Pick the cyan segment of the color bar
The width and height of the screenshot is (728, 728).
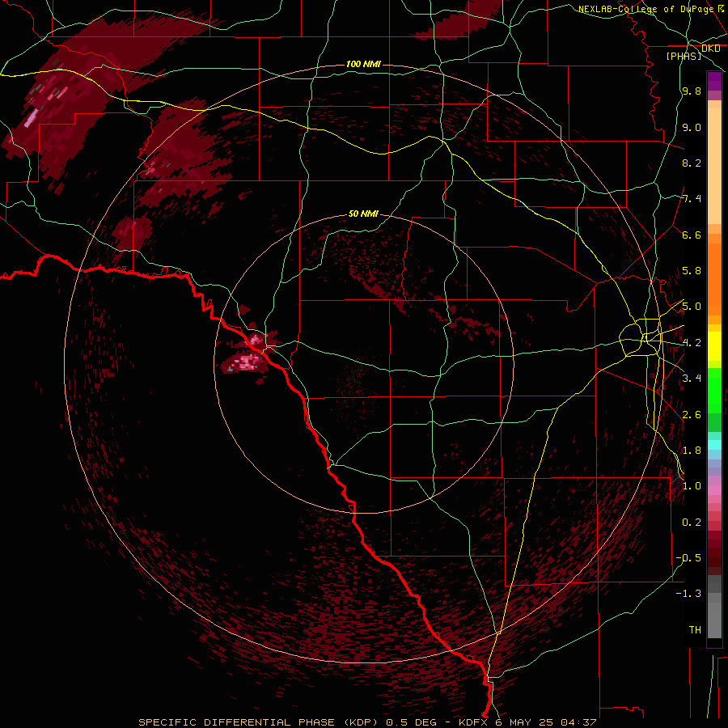tap(714, 445)
